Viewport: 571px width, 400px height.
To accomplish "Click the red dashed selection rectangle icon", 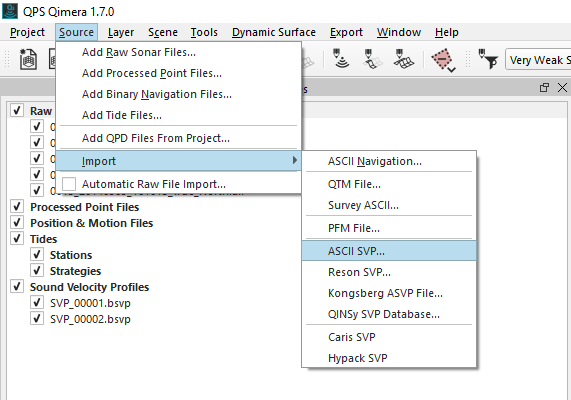I will coord(442,58).
